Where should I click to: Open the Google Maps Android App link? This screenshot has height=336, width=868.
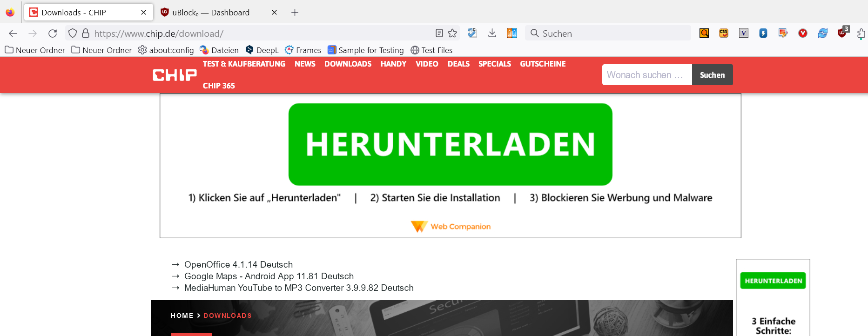(x=269, y=276)
